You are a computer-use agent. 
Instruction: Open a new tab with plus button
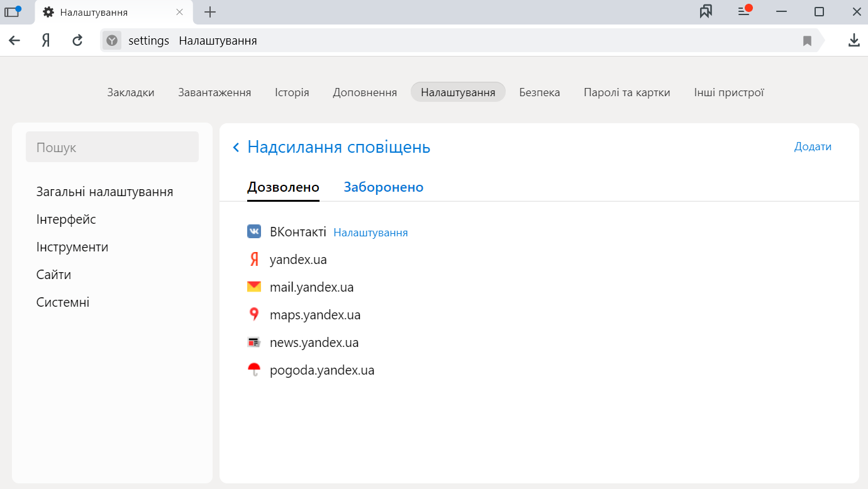point(210,12)
